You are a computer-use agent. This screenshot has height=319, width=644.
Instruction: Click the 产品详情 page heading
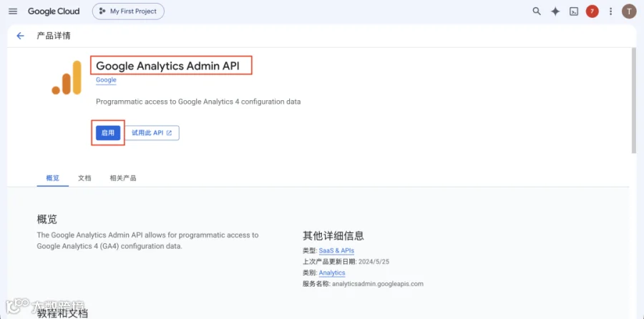(x=54, y=36)
